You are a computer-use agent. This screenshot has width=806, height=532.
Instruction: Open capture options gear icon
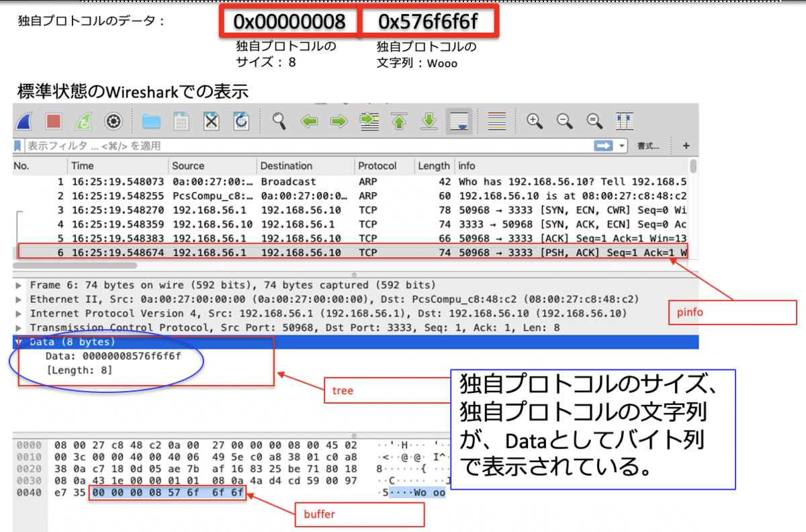113,121
